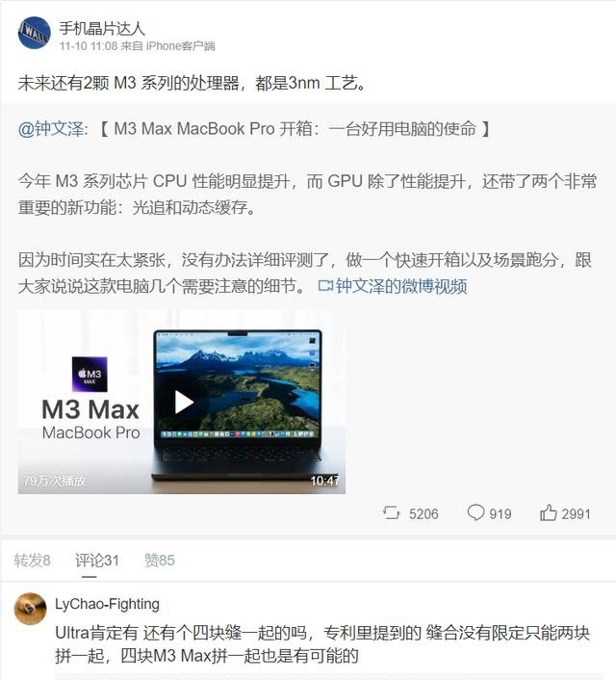Like the quoted post with thumbs-up 2991
This screenshot has height=680, width=616.
click(548, 512)
